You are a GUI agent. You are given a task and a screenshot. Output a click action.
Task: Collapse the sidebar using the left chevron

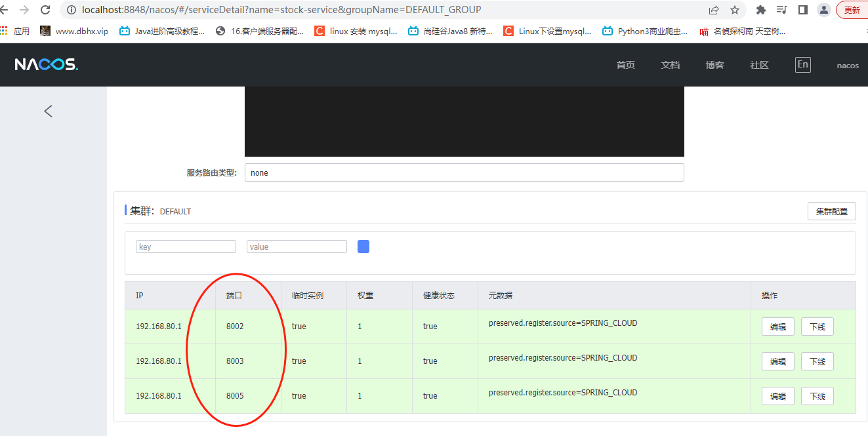[x=47, y=110]
